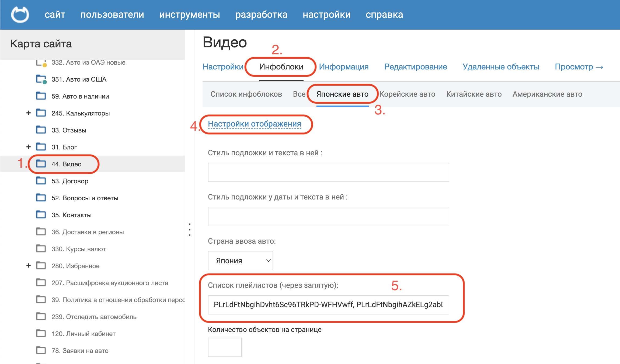Select 33. Отзывы in site map
Viewport: 620px width, 364px height.
[69, 130]
